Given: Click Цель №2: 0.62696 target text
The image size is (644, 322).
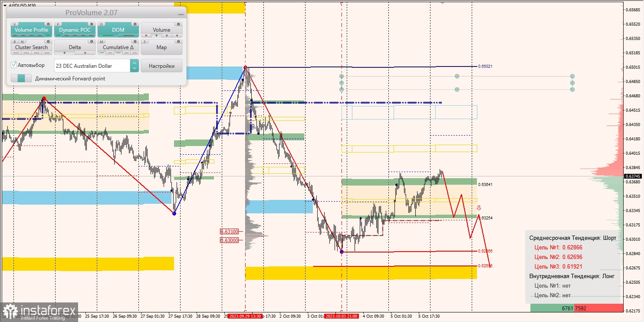Looking at the screenshot, I should (x=559, y=257).
